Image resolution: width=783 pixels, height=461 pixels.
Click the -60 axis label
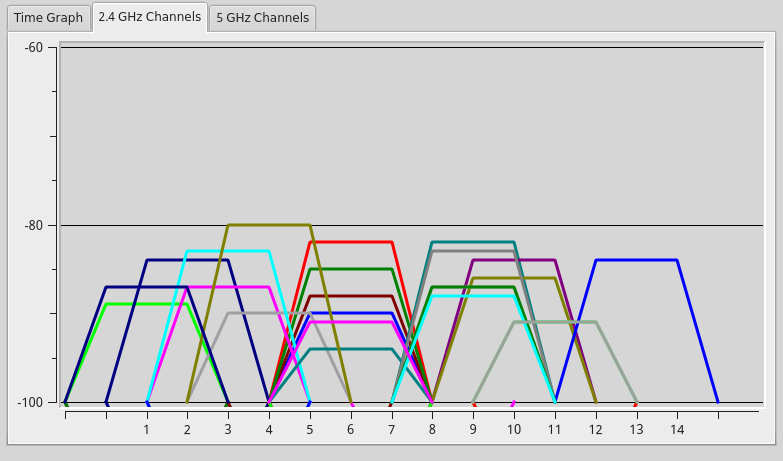tap(33, 47)
